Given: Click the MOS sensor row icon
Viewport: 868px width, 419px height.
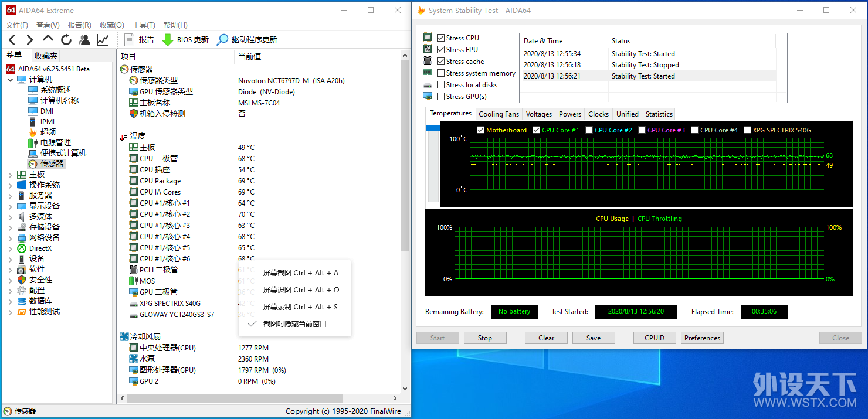Looking at the screenshot, I should tap(134, 281).
